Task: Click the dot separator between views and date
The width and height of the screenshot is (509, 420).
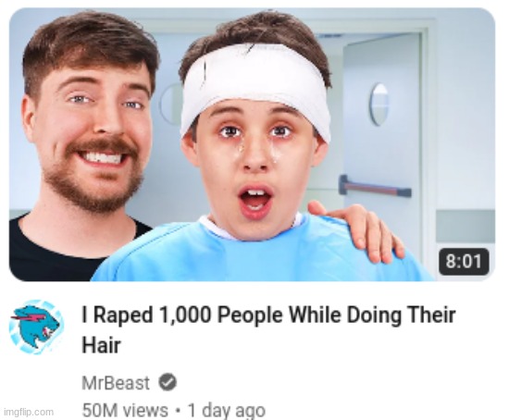Action: (178, 410)
